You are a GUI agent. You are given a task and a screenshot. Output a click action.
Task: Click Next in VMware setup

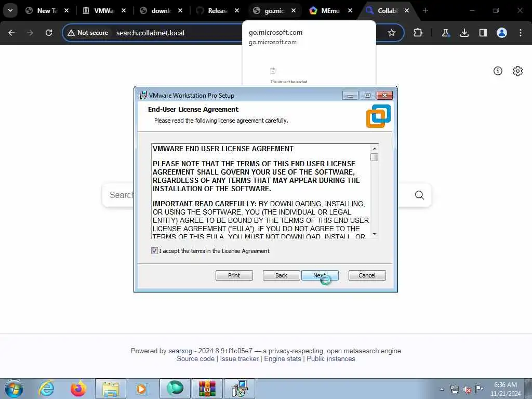pyautogui.click(x=320, y=275)
